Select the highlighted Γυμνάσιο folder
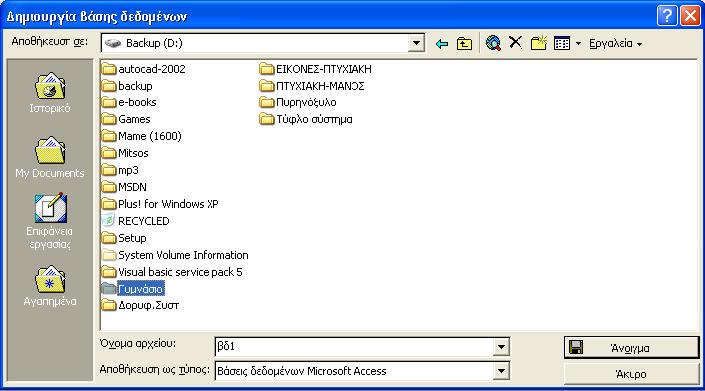Viewport: 705px width, 391px height. [x=133, y=289]
